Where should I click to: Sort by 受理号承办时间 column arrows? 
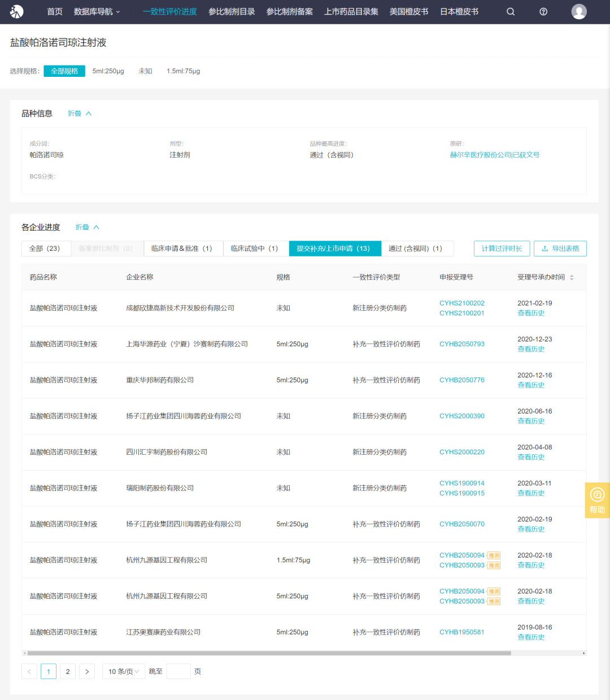click(x=572, y=277)
